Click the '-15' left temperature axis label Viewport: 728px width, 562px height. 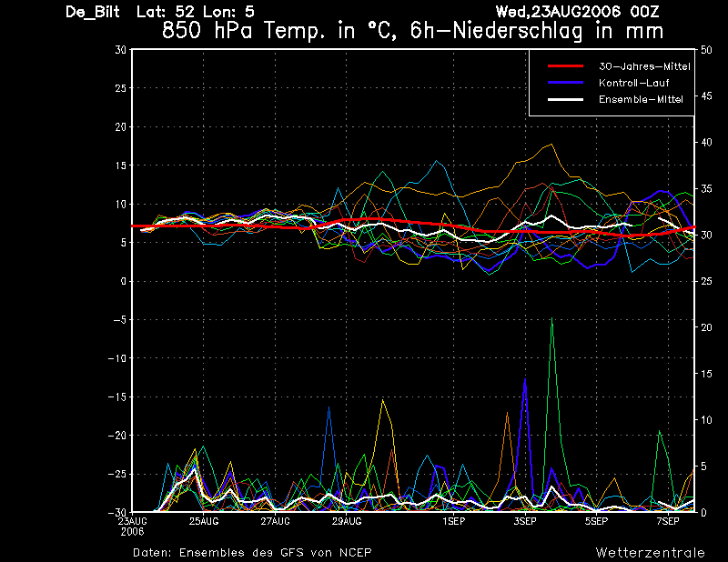tap(117, 396)
